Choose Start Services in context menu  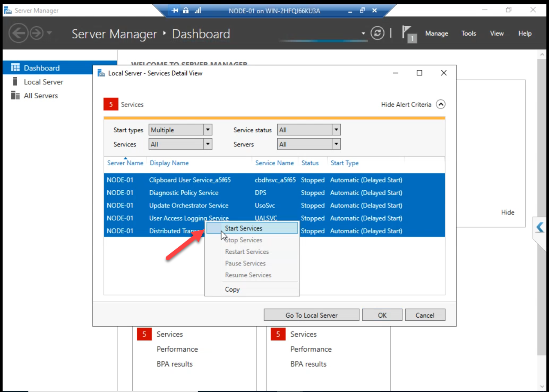(252, 228)
